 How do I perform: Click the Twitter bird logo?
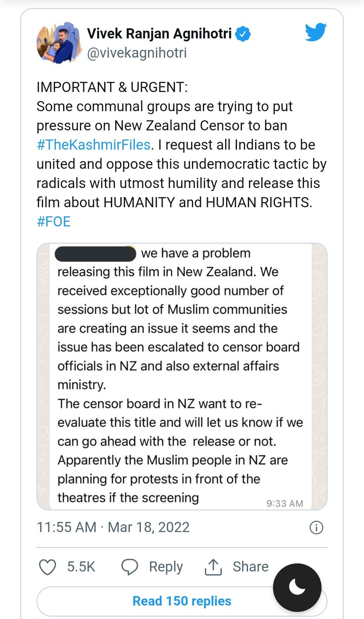pyautogui.click(x=316, y=32)
